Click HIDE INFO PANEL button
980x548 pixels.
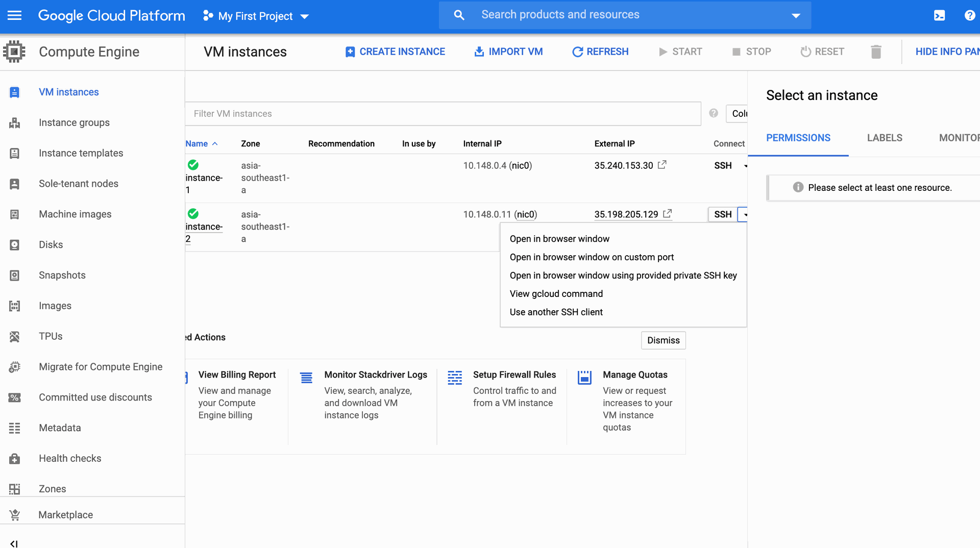coord(947,52)
